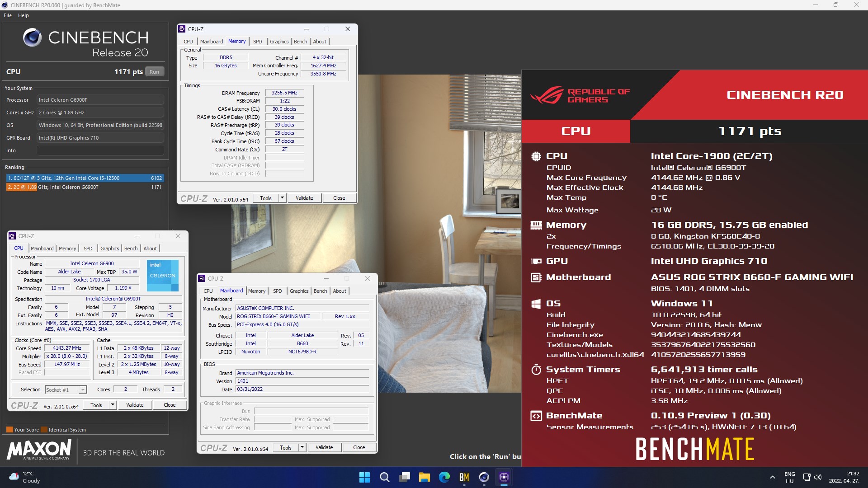Click Identical System legend swatch
Viewport: 868px width, 488px height.
pos(44,430)
